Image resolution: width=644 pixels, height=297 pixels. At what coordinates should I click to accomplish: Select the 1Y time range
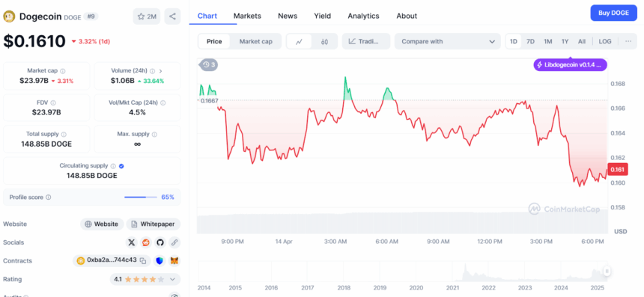coord(565,41)
